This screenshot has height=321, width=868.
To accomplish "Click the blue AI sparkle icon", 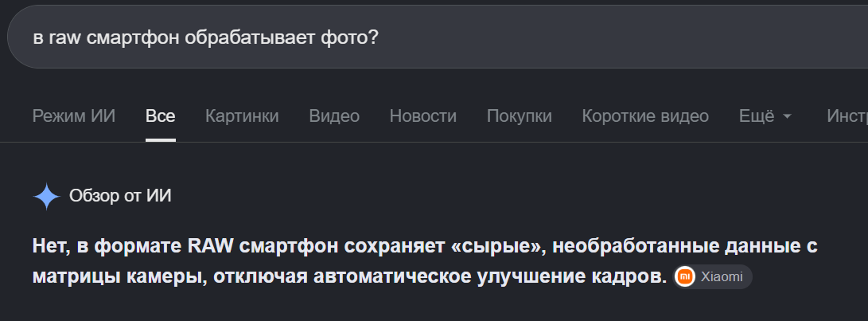I will (x=46, y=196).
